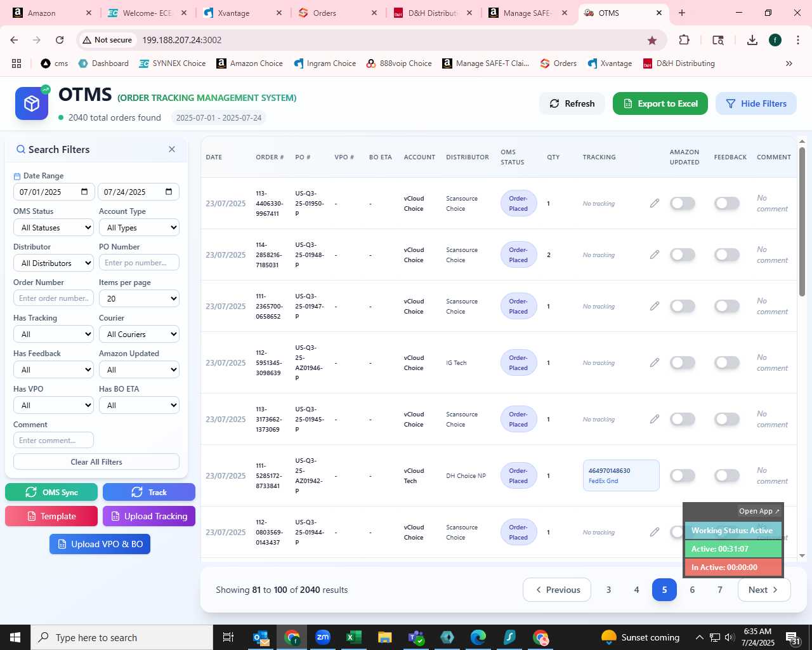This screenshot has width=812, height=650.
Task: Click the Hide Filters button
Action: coord(756,103)
